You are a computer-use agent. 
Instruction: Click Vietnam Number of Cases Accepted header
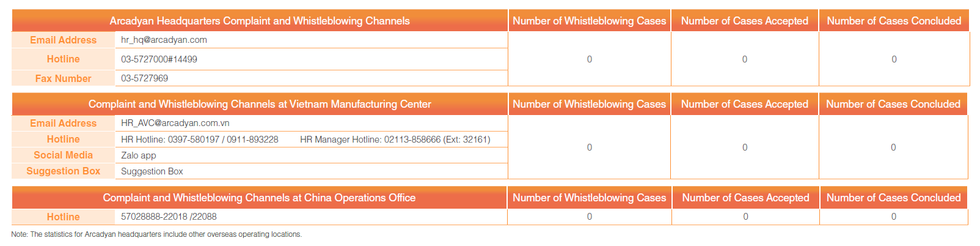click(744, 104)
